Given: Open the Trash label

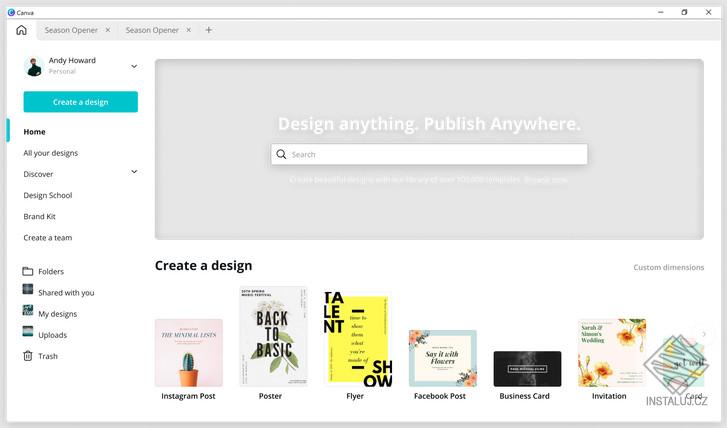Looking at the screenshot, I should point(48,356).
